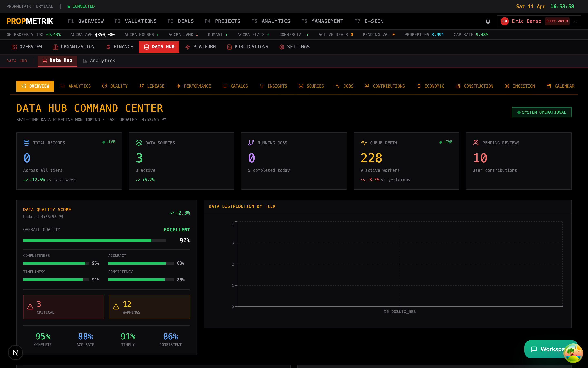The image size is (588, 368).
Task: Open F7 E-Sign
Action: point(369,21)
